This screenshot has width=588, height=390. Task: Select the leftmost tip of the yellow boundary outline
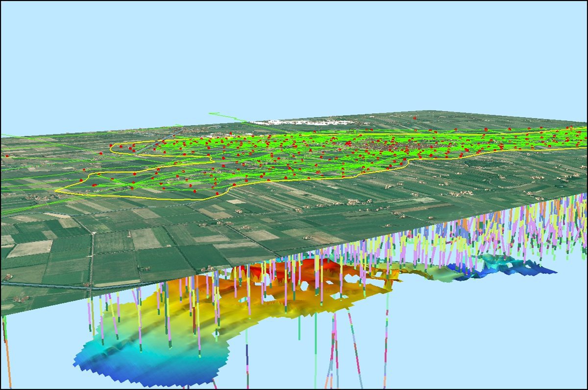[56, 190]
